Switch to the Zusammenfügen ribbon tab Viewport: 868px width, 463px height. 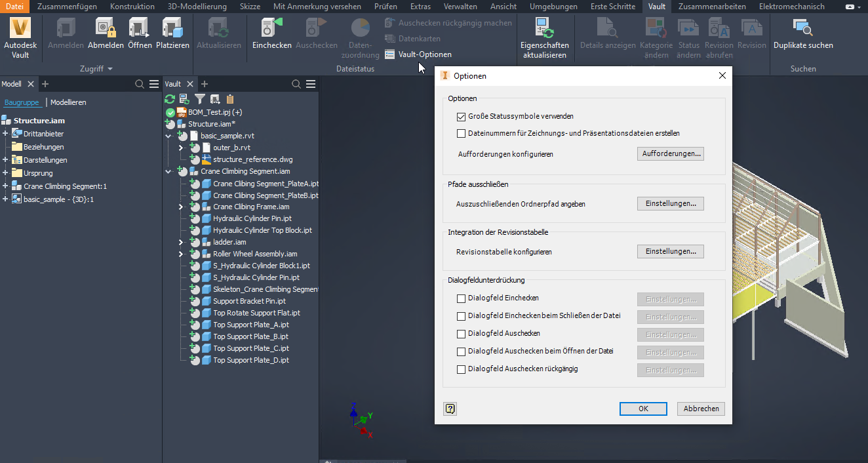pos(67,7)
